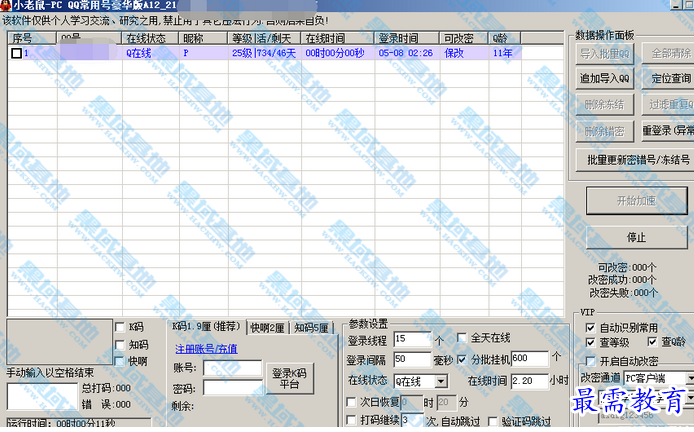The width and height of the screenshot is (694, 432).
Task: Toggle the 查Q龄 checkbox
Action: tap(652, 342)
